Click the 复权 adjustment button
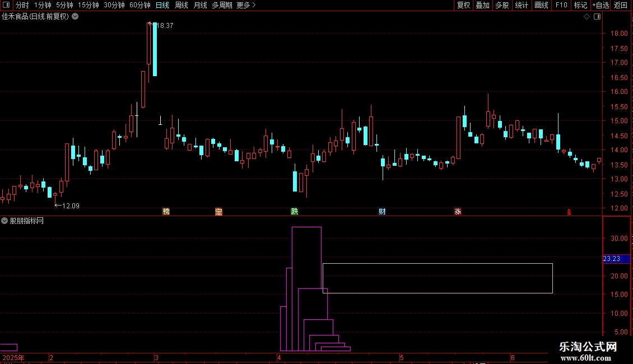633x364 pixels. (463, 5)
